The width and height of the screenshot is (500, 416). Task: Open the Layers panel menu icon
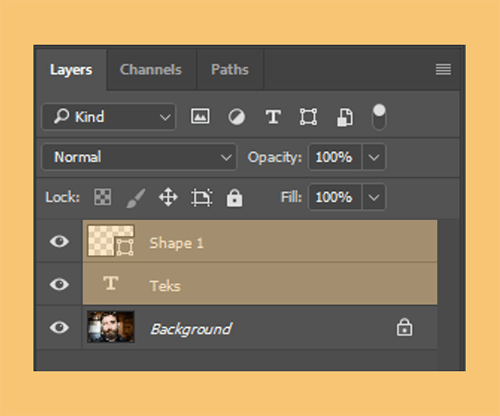tap(443, 69)
